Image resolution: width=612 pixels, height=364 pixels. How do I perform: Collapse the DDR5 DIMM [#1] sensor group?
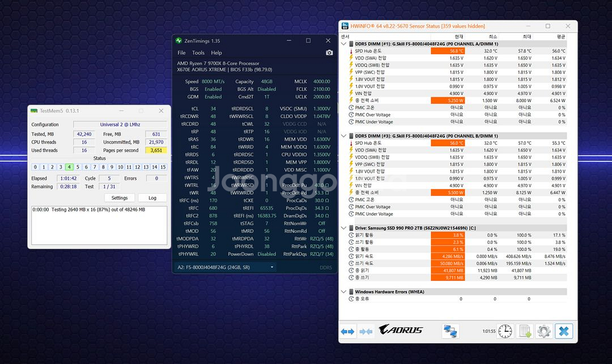tap(344, 44)
